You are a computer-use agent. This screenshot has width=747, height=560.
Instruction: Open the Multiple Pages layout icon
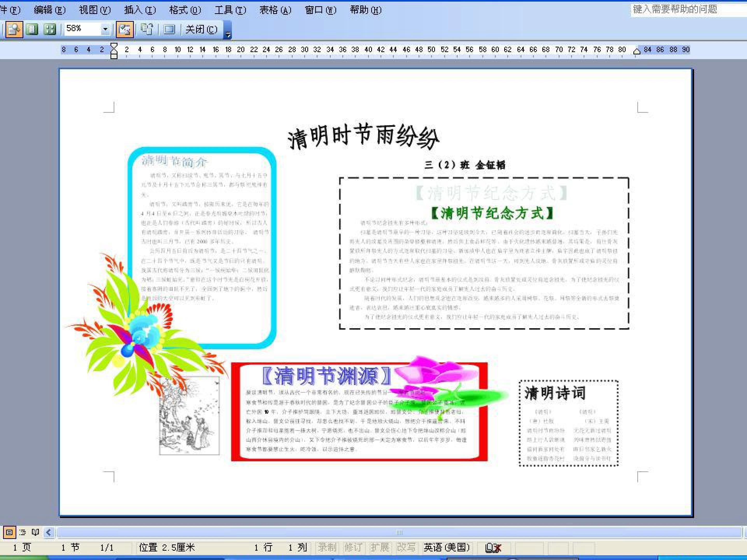[x=50, y=29]
